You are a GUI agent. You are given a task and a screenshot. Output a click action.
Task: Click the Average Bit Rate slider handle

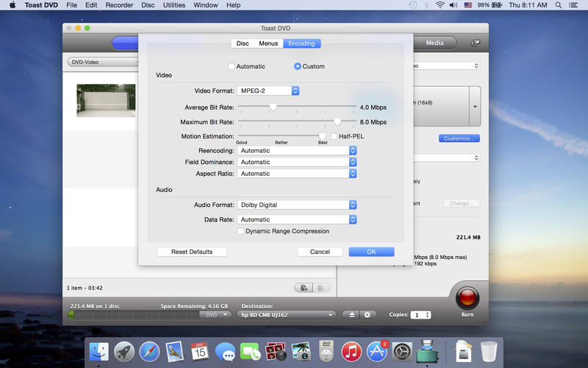pos(273,107)
